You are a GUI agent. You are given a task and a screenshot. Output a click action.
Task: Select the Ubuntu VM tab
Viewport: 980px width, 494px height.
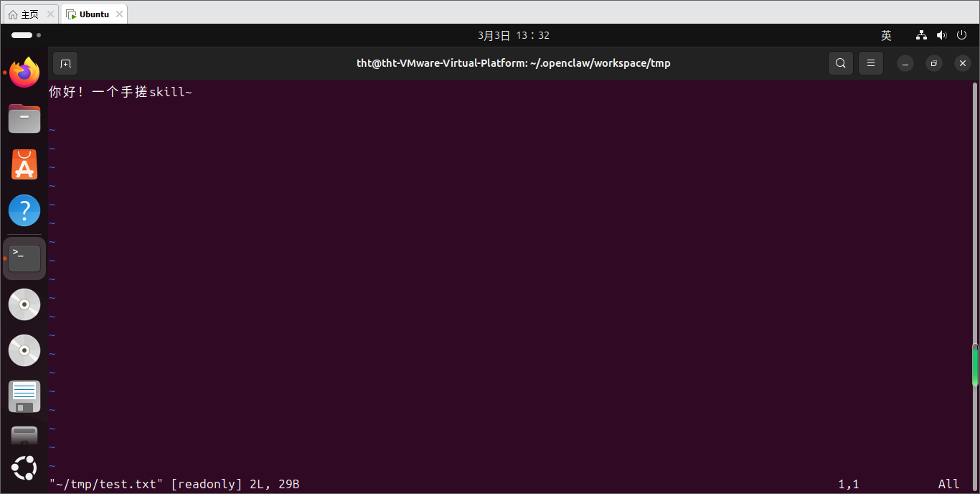point(93,14)
